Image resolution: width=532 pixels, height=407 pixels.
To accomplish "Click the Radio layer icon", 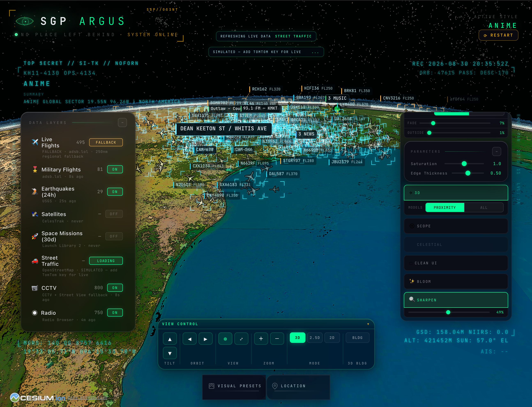I will tap(35, 313).
